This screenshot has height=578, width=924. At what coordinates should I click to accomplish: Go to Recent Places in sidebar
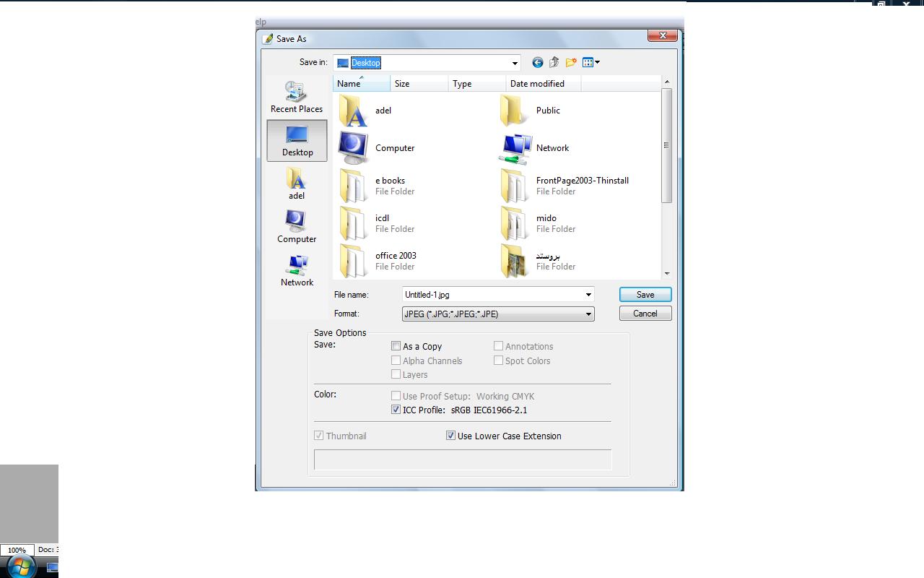pos(296,97)
